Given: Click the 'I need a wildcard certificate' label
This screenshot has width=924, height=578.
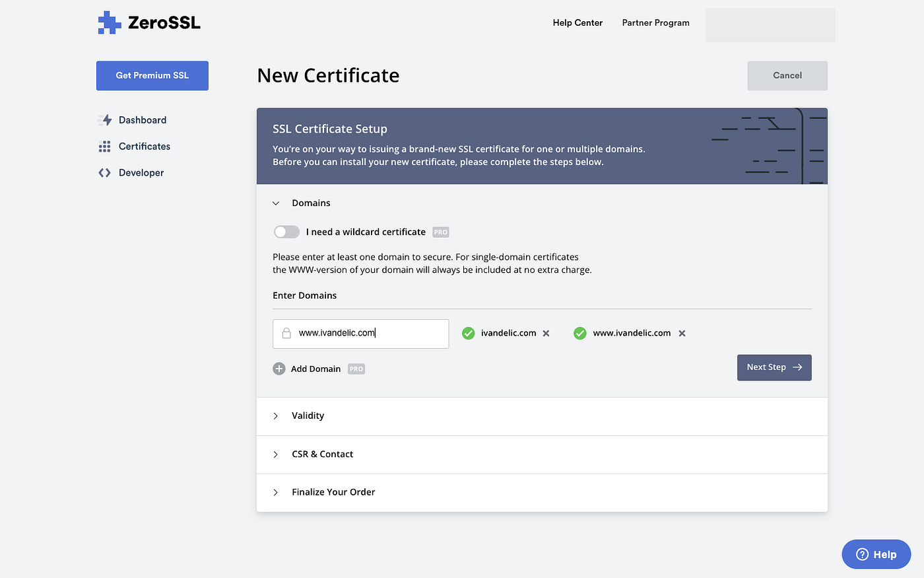Looking at the screenshot, I should coord(366,233).
